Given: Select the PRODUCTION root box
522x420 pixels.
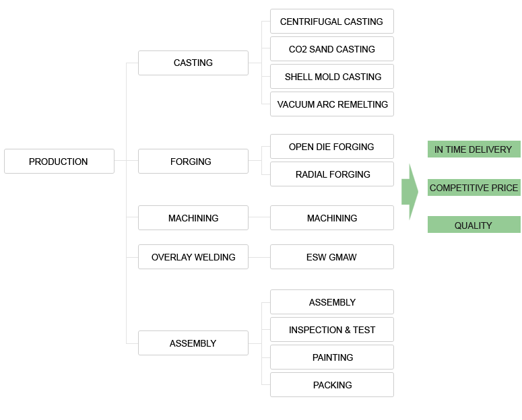Looking at the screenshot, I should pyautogui.click(x=59, y=161).
